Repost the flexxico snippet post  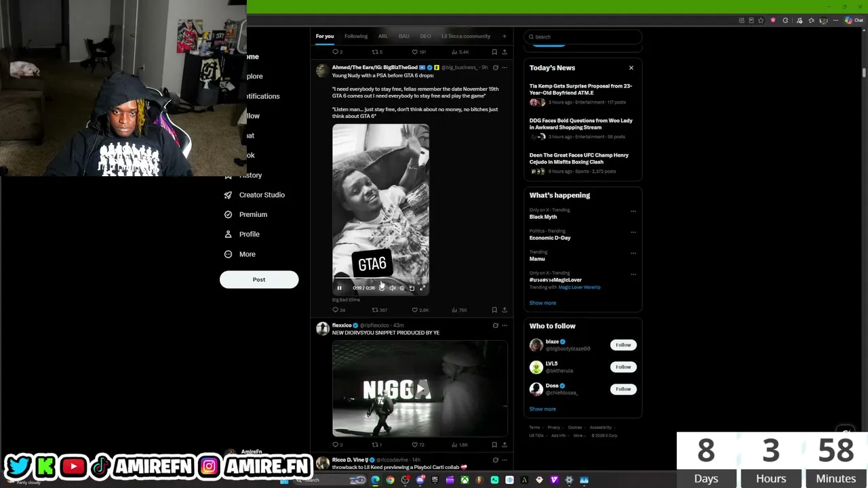coord(376,445)
